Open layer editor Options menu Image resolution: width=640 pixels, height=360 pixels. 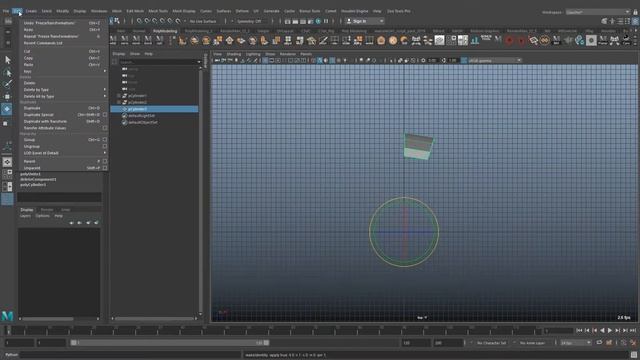pyautogui.click(x=42, y=216)
